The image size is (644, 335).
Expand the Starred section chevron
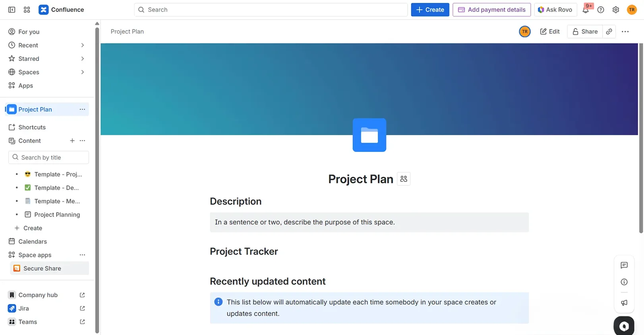click(82, 58)
